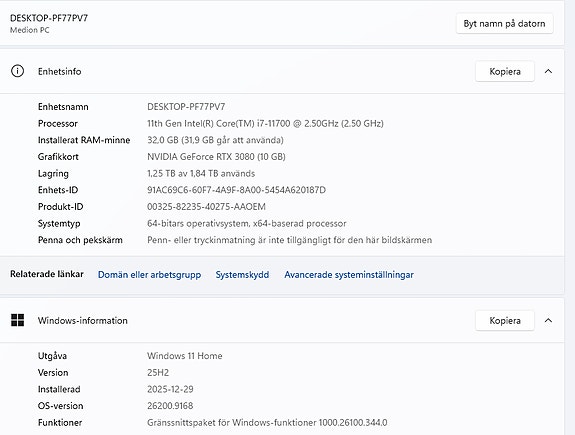Copy Windows information with the Kopiera button

coord(505,321)
